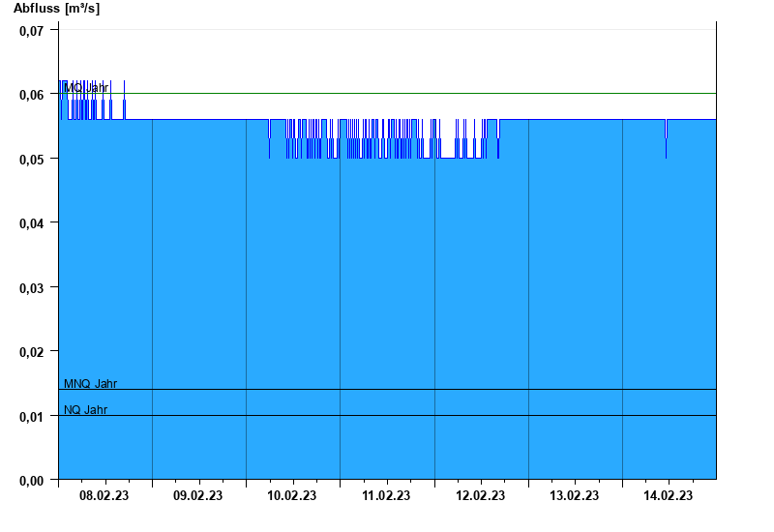
Task: Select the 0,04 y-axis label
Action: click(32, 223)
